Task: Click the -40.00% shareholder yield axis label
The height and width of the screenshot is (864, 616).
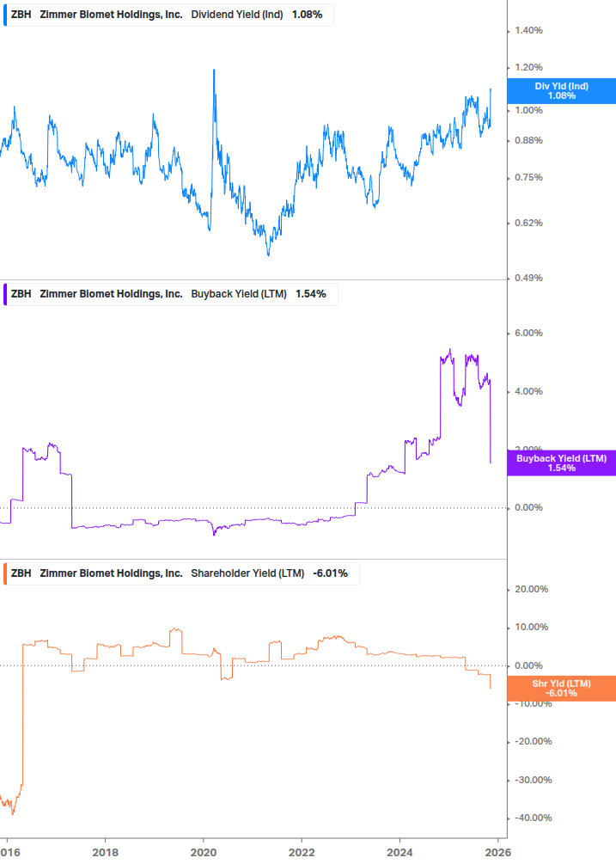Action: tap(533, 818)
